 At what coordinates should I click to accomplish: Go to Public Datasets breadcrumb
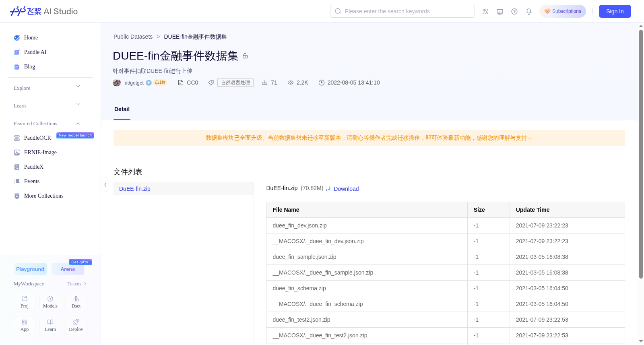tap(133, 37)
